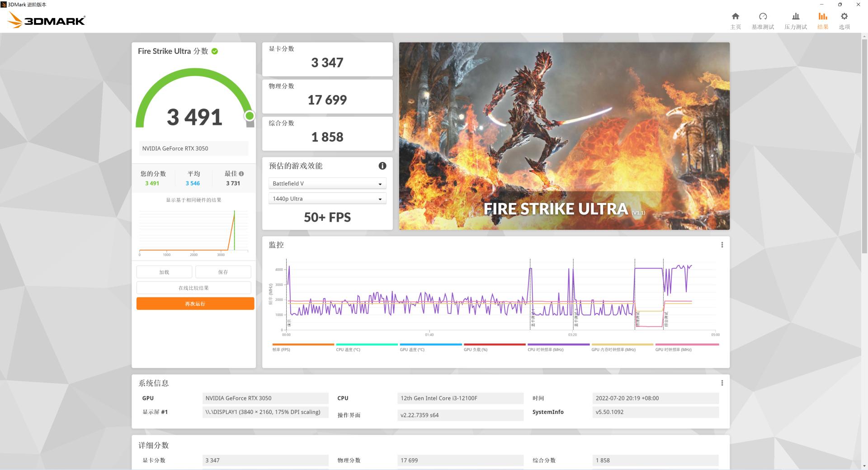Screen dimensions: 868x470
Task: Open the system info three-dot menu
Action: pos(722,383)
